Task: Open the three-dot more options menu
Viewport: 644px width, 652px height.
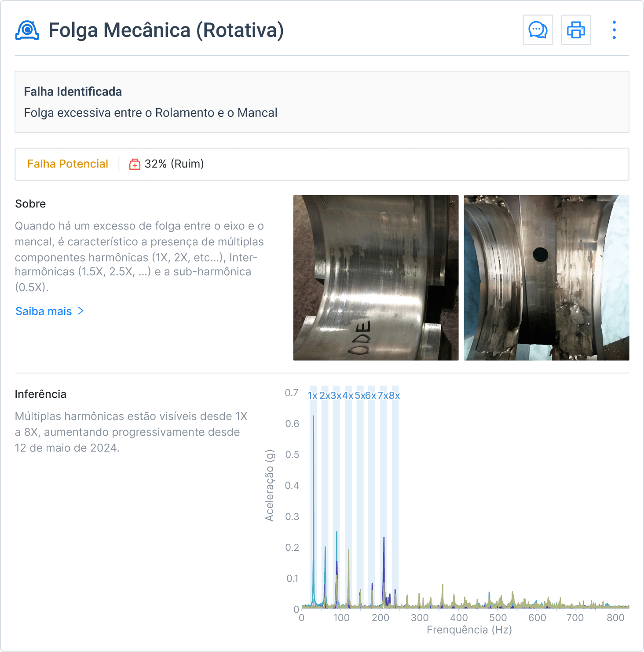Action: click(x=614, y=30)
